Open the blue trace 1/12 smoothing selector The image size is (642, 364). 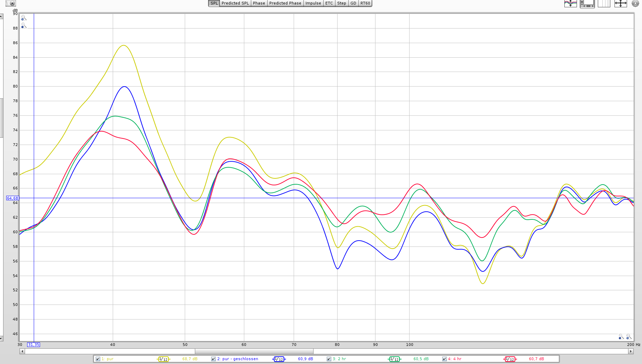click(279, 359)
